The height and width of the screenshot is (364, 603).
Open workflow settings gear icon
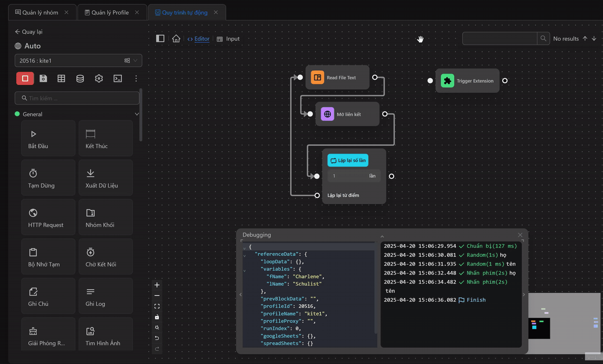click(99, 78)
